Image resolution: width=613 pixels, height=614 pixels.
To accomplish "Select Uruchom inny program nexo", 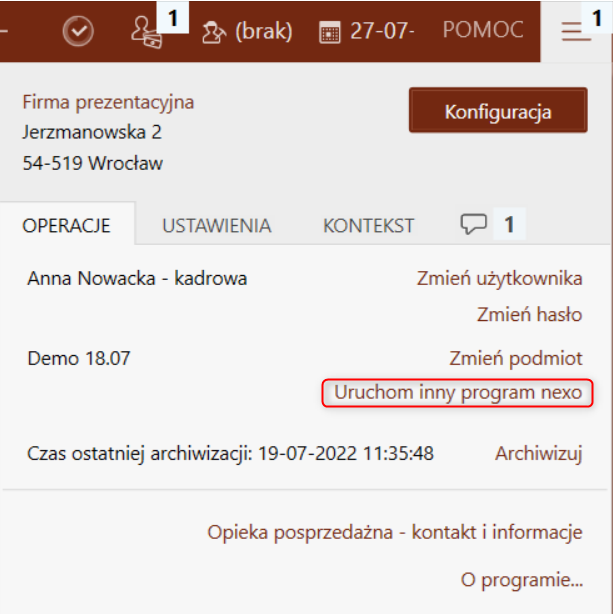I will [457, 393].
